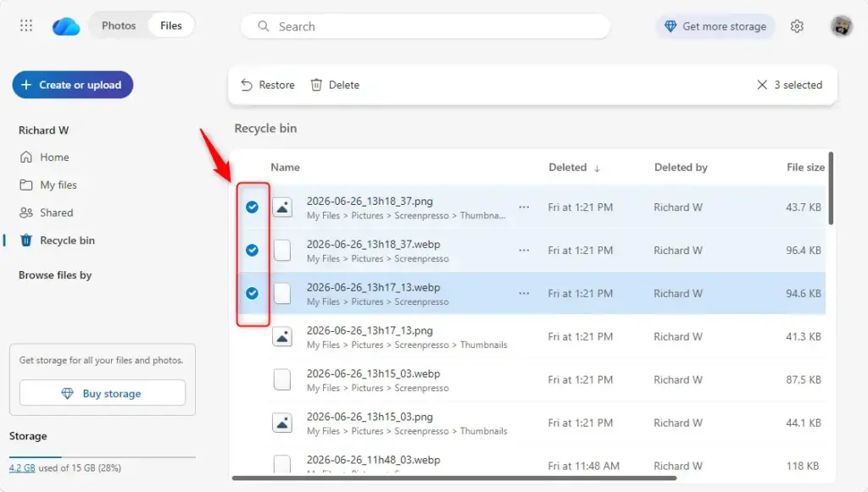Open more options for 2026-06-26_13h18_37.webp

pyautogui.click(x=524, y=250)
